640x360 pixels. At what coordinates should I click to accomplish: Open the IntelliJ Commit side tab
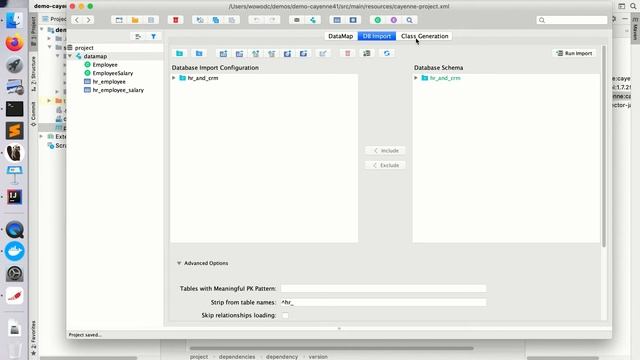[x=33, y=113]
